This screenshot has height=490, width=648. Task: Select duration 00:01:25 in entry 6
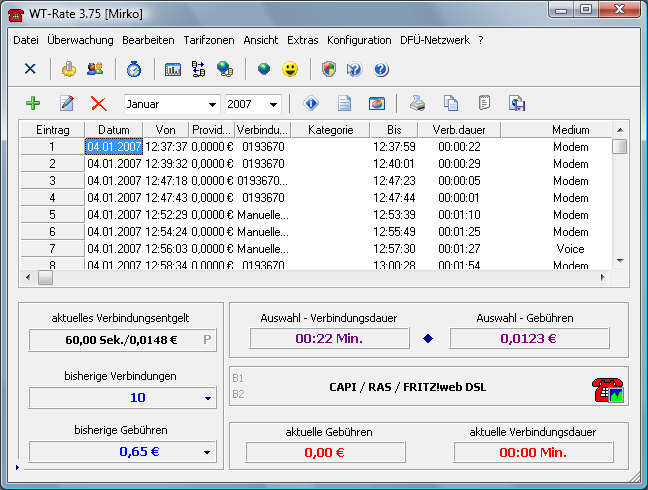point(459,232)
